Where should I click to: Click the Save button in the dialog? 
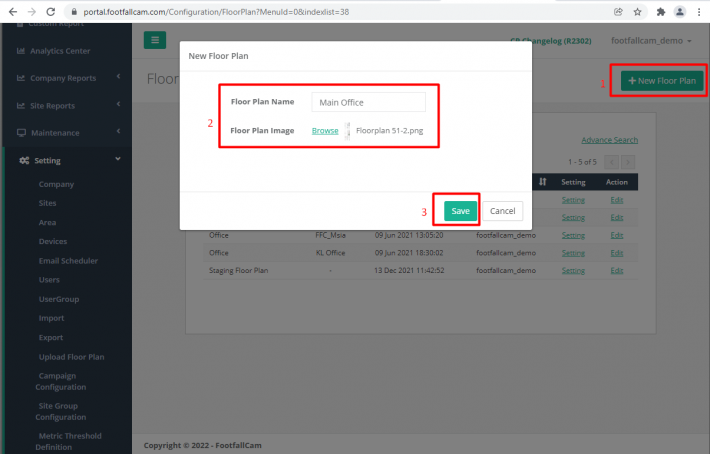460,211
